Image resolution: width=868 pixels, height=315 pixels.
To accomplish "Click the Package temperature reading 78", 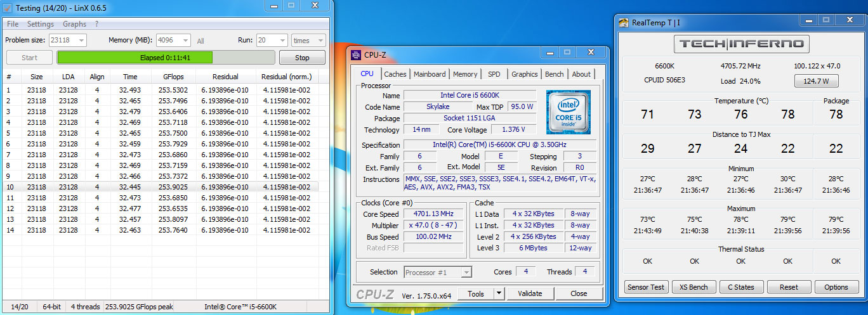I will 836,114.
